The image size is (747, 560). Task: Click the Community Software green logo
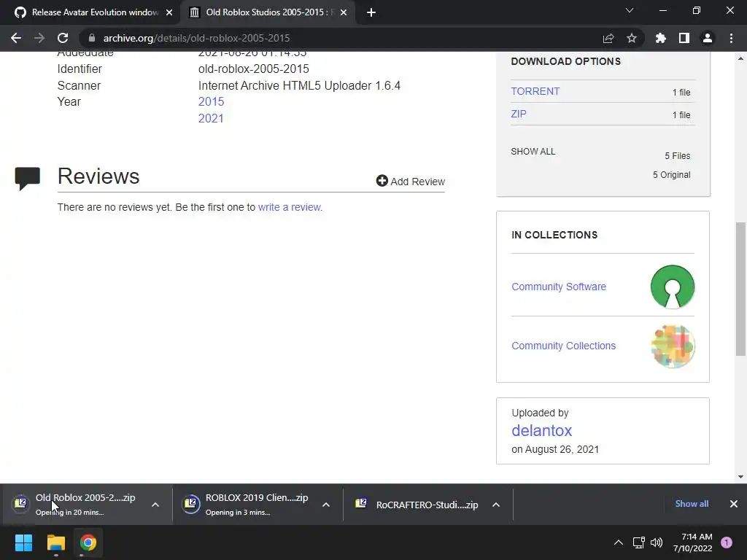[x=672, y=287]
